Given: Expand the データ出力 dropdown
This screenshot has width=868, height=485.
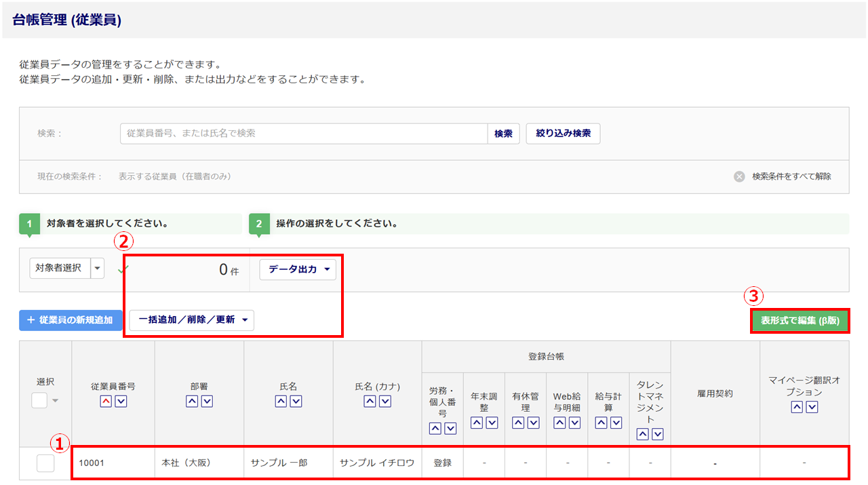Looking at the screenshot, I should [298, 269].
